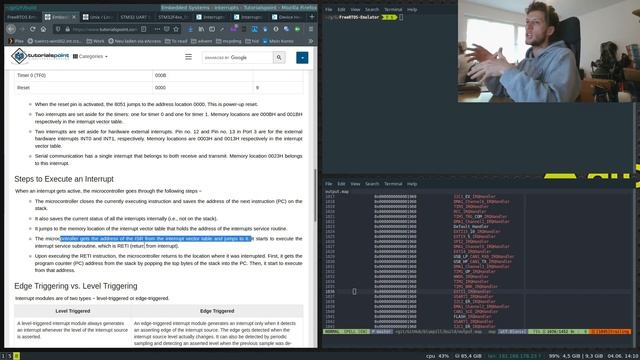The image size is (640, 360).
Task: Click the tutorialspoint logo
Action: click(x=40, y=56)
